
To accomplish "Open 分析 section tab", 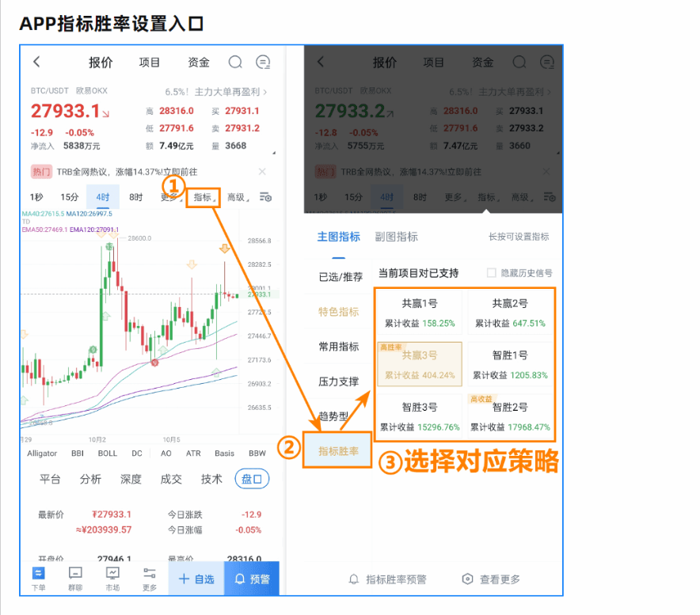I will coord(90,479).
